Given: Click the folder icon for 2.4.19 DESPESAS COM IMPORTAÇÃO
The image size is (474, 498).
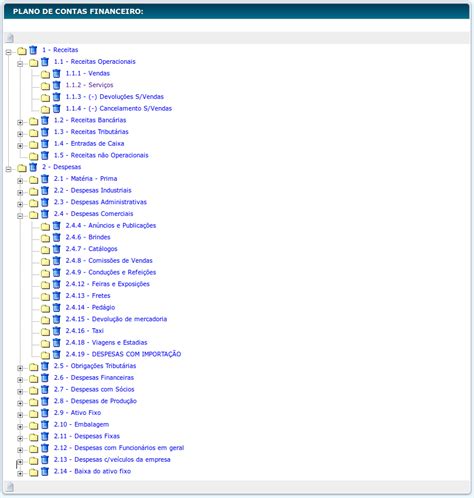Looking at the screenshot, I should [45, 355].
